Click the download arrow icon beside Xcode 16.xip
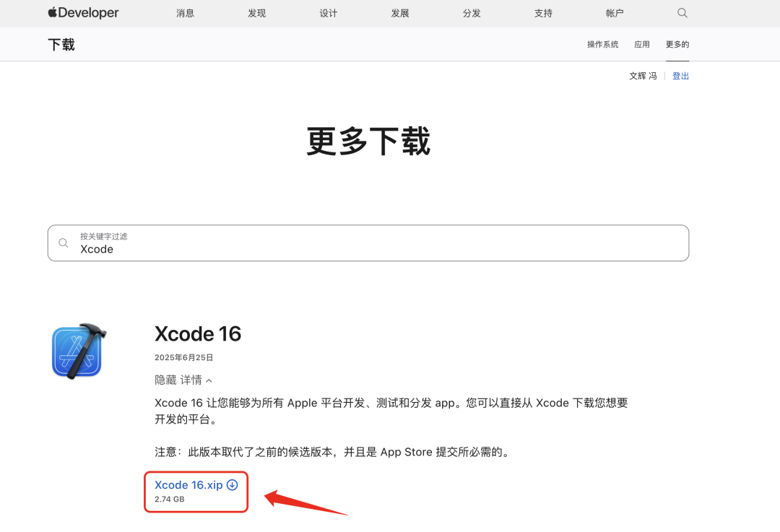 233,485
